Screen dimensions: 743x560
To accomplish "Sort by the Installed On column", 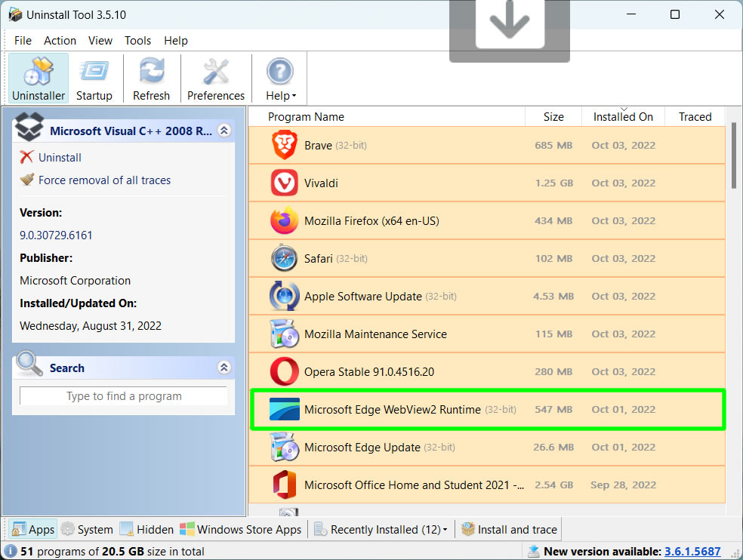I will (x=623, y=117).
